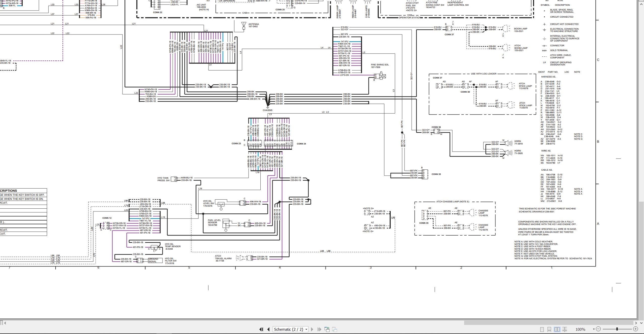644x334 pixels.
Task: Click the horizontal scrollbar right arrow
Action: pyautogui.click(x=636, y=323)
